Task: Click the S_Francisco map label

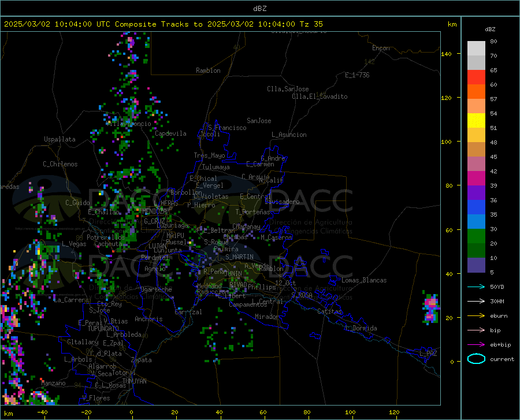Action: 227,128
